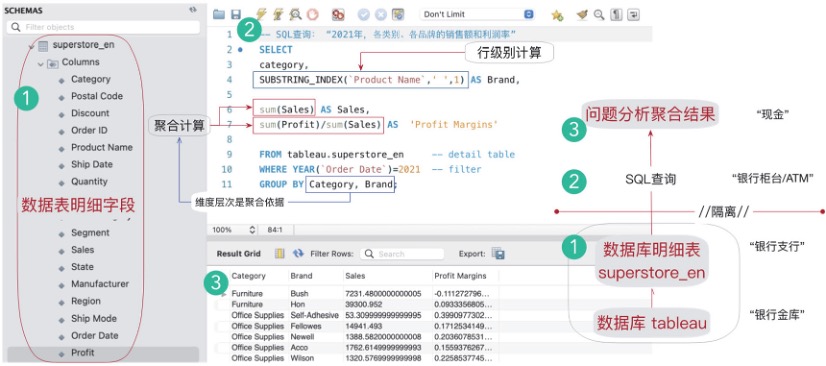
Task: Run Explain plan with the magnifier-lightning icon
Action: point(295,15)
